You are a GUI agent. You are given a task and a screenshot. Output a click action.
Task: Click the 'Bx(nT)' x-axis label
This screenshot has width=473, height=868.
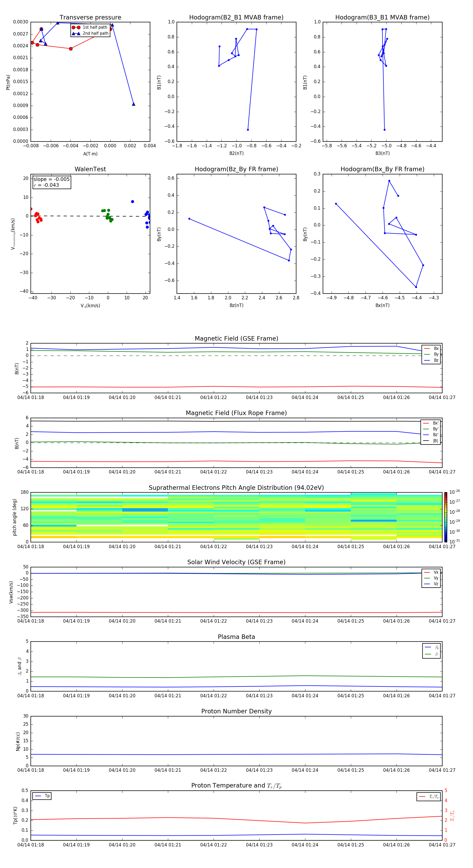[x=382, y=305]
